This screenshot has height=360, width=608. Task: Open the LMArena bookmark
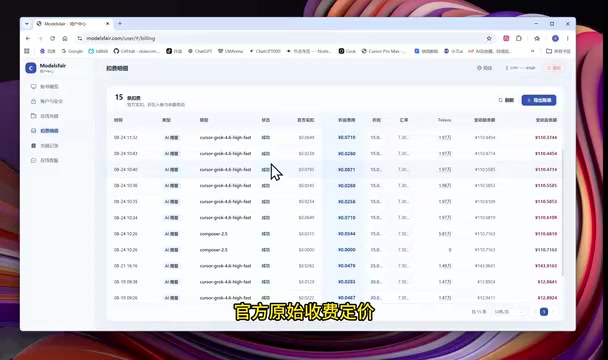[x=230, y=51]
